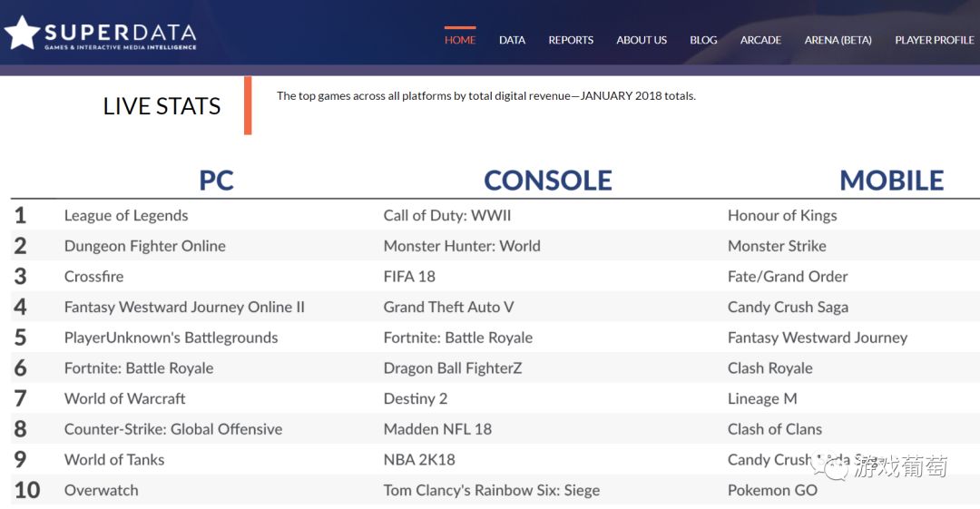Select the PC column header

[x=216, y=181]
